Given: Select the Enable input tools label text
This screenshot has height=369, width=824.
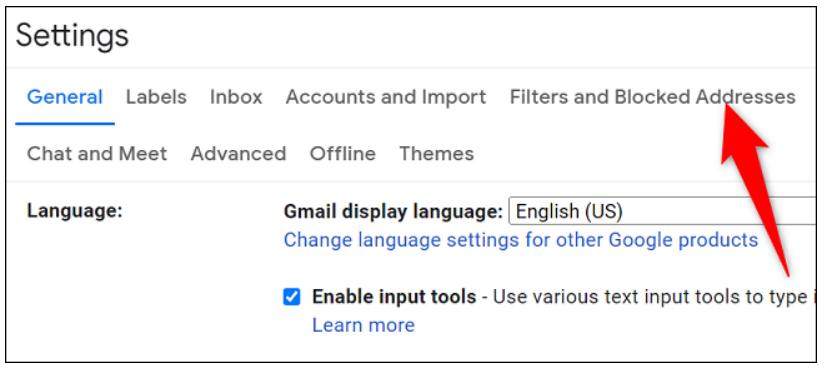Looking at the screenshot, I should click(394, 298).
